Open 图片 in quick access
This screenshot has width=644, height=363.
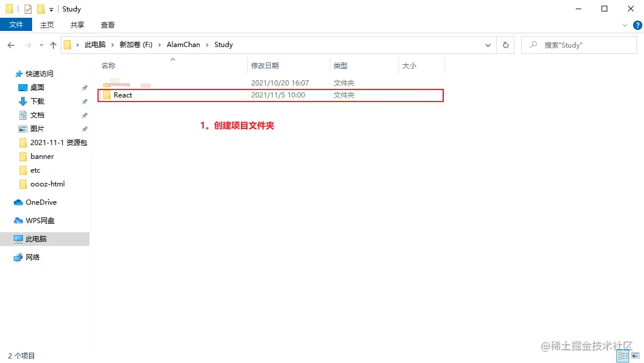37,129
